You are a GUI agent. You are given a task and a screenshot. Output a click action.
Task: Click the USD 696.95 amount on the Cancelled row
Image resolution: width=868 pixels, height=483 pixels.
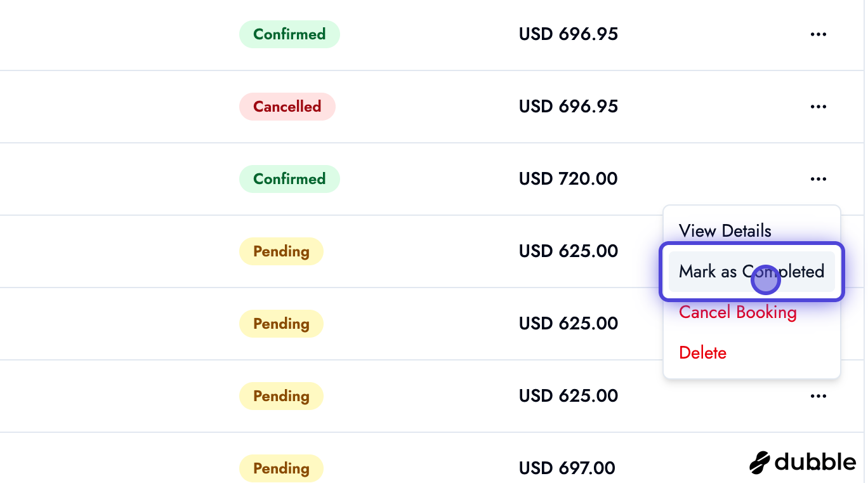(x=568, y=107)
